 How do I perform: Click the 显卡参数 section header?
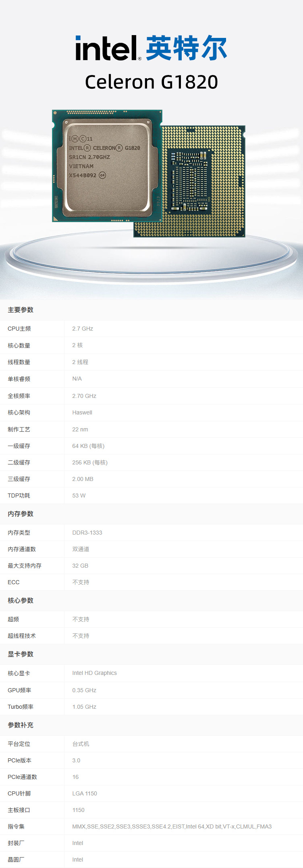click(x=21, y=654)
